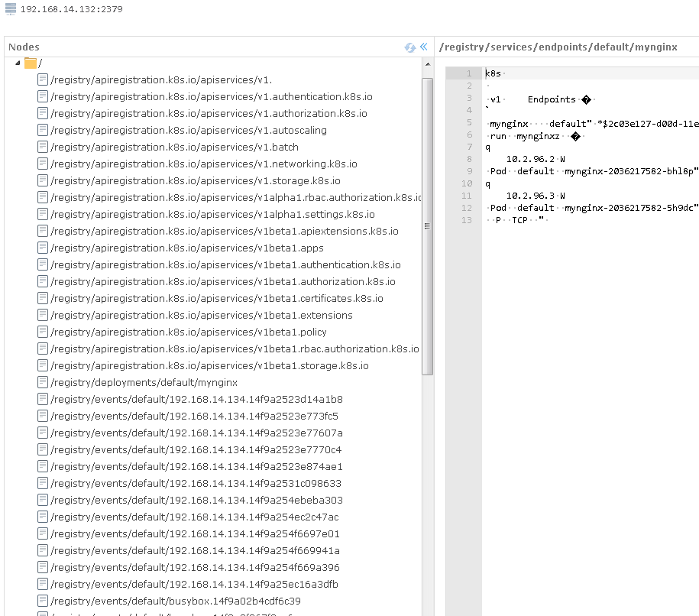Click the 10.2.96.3 address in editor
Screen dimensions: 699x616
(x=530, y=196)
